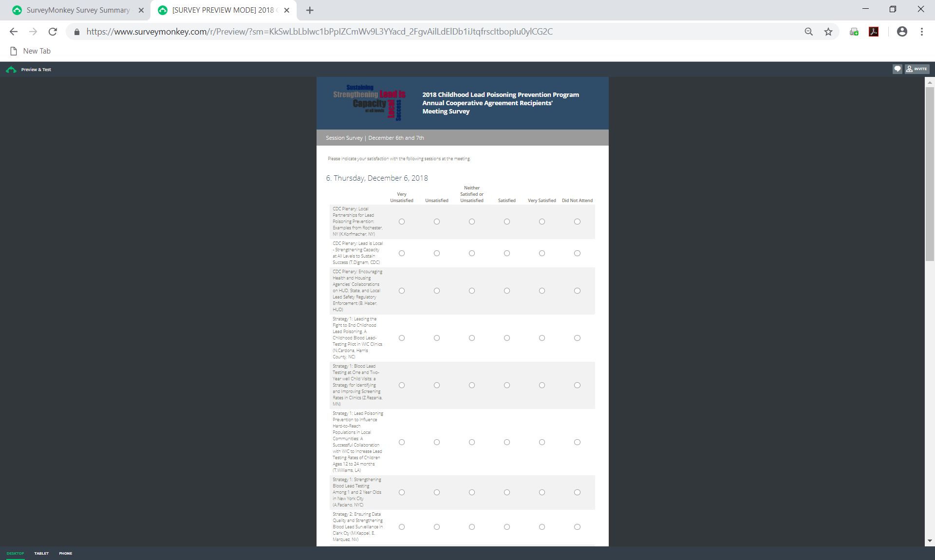
Task: Switch preview to TABLET view
Action: tap(41, 553)
